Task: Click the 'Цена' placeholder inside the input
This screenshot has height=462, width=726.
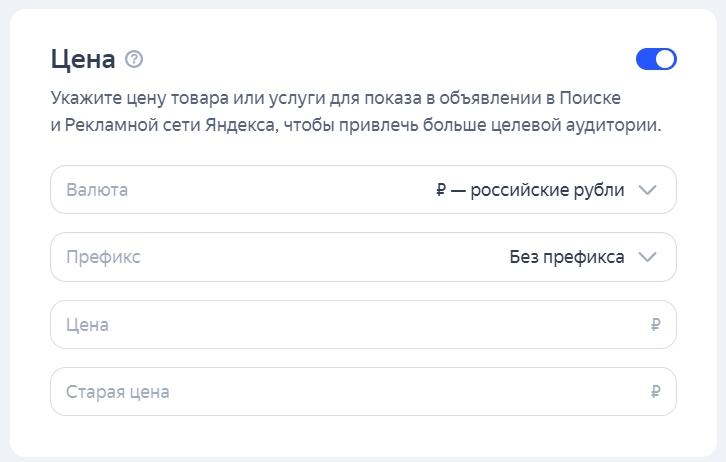Action: 87,325
